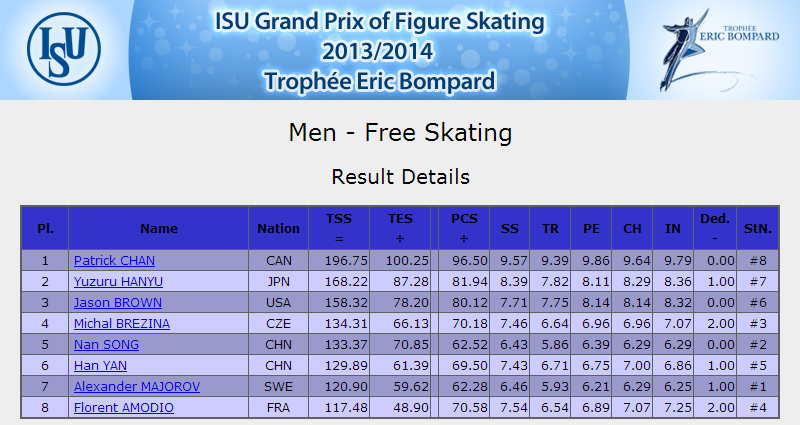Click the Name column header
The height and width of the screenshot is (425, 800).
(x=159, y=229)
